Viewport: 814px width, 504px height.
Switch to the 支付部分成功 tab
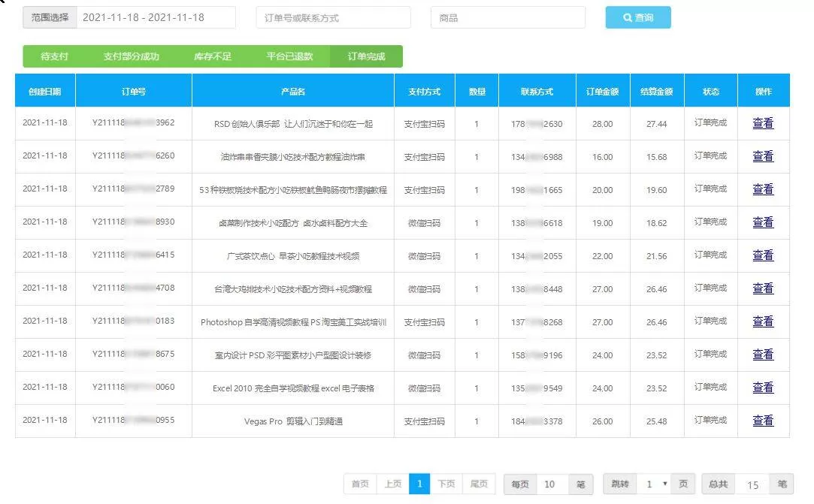coord(127,56)
